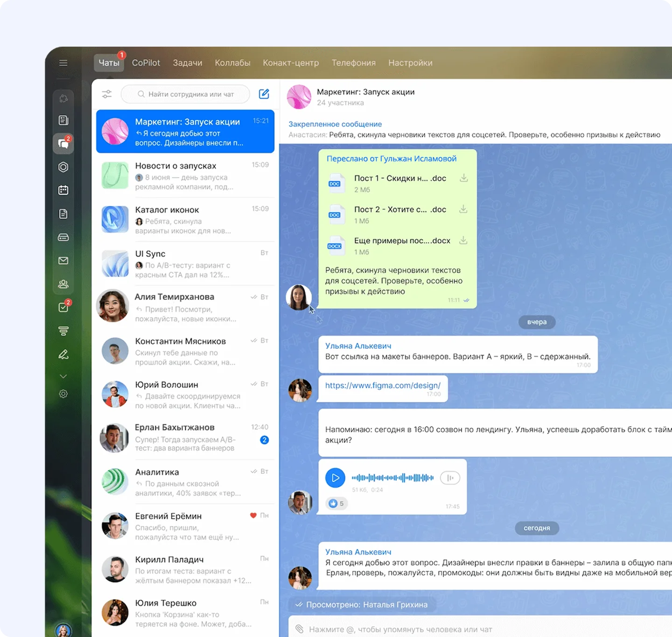Switch to the CoPilot tab
This screenshot has width=672, height=637.
tap(146, 63)
